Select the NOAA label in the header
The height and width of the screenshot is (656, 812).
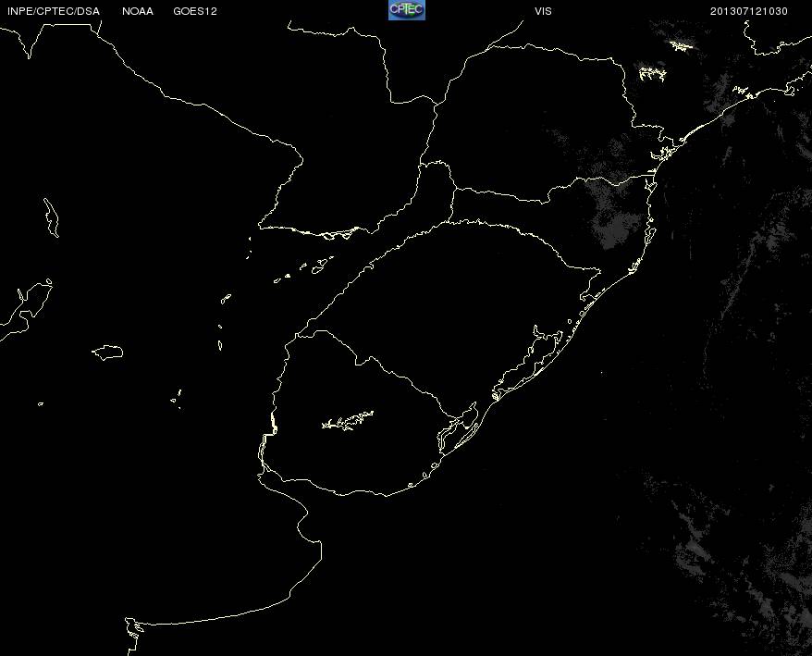click(138, 11)
